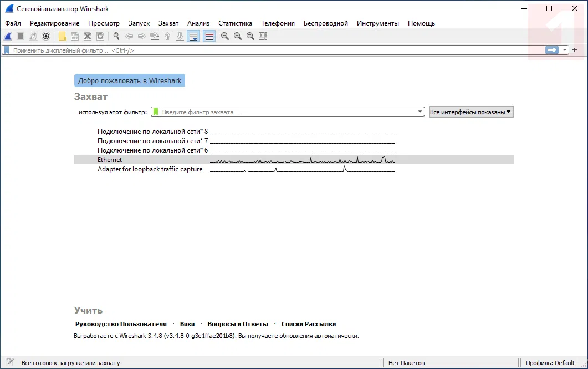Image resolution: width=588 pixels, height=369 pixels.
Task: Expand the capture filter dropdown arrow
Action: coord(420,112)
